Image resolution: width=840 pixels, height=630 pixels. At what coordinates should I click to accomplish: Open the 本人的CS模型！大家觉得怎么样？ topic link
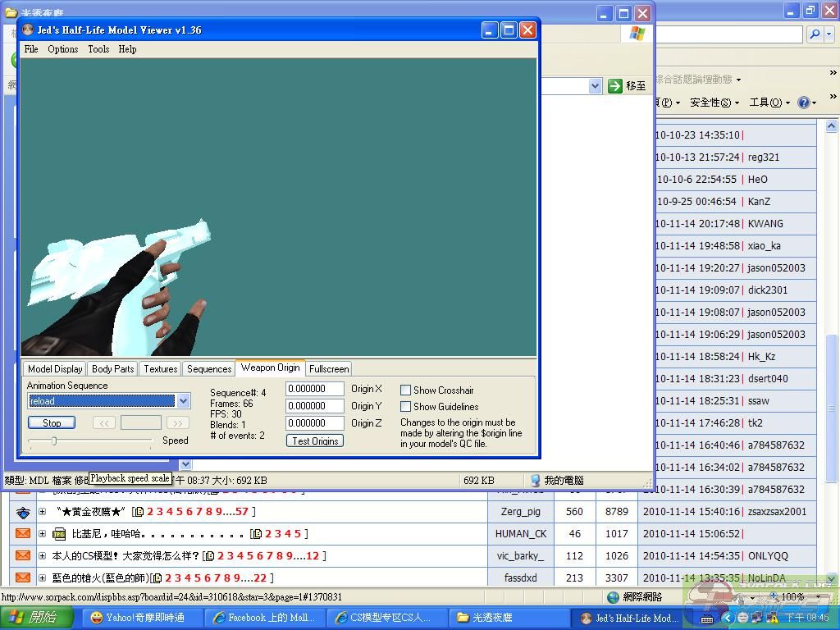(126, 556)
